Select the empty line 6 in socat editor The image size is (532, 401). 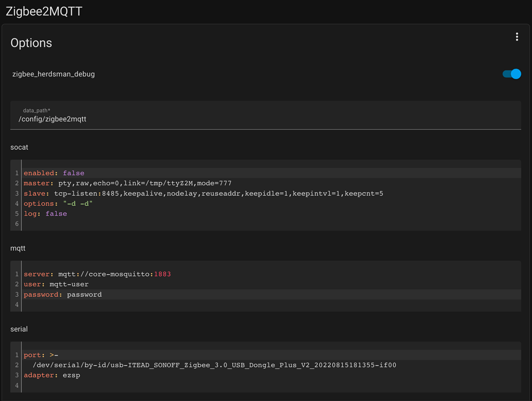click(x=271, y=224)
